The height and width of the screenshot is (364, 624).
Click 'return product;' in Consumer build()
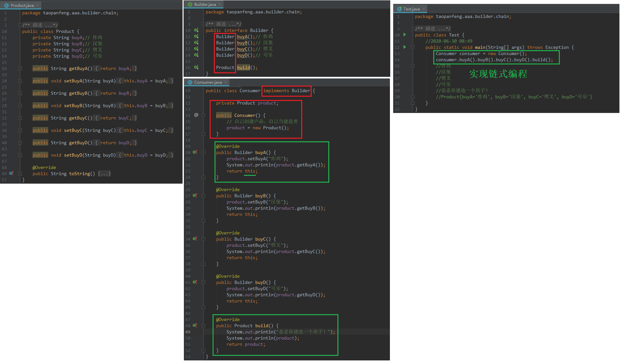(246, 344)
